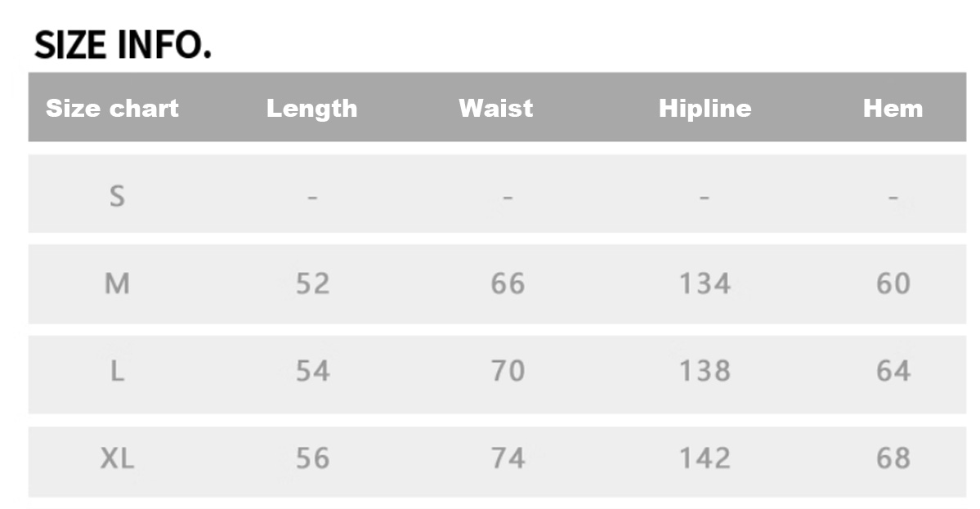
Task: Click the XL length value 56
Action: tap(312, 458)
